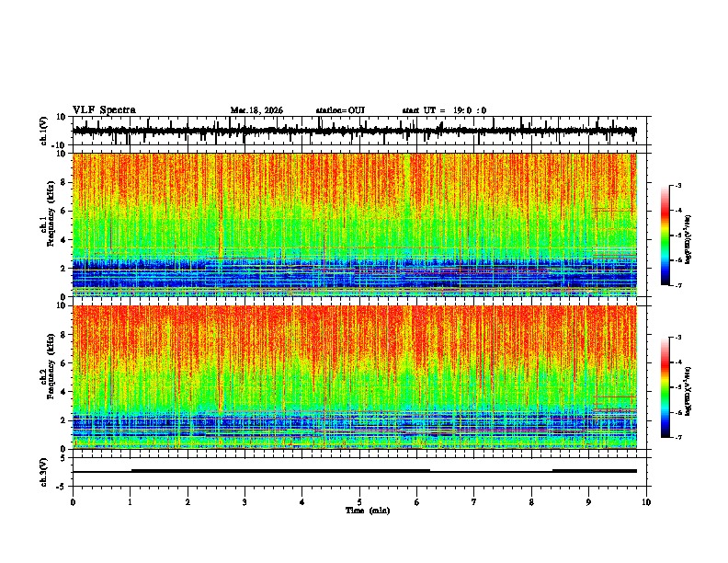Click the "-3" label on ch.2 colorbar
The height and width of the screenshot is (563, 728).
tap(678, 338)
